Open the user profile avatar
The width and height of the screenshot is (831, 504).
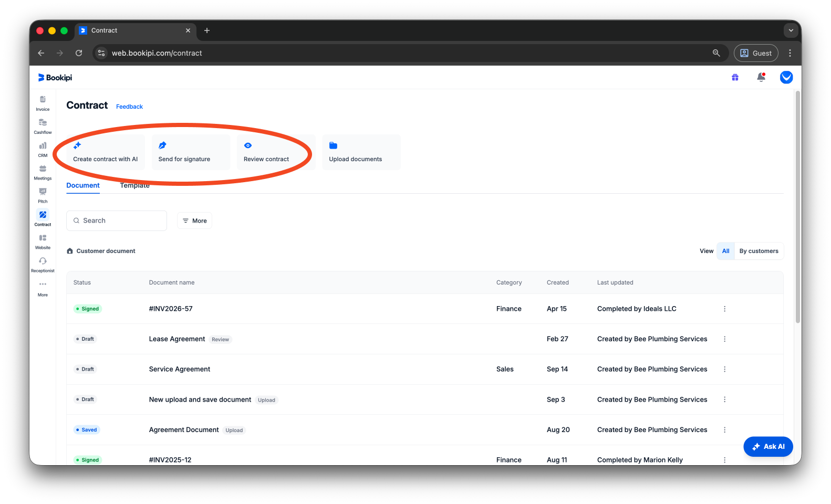pos(786,78)
